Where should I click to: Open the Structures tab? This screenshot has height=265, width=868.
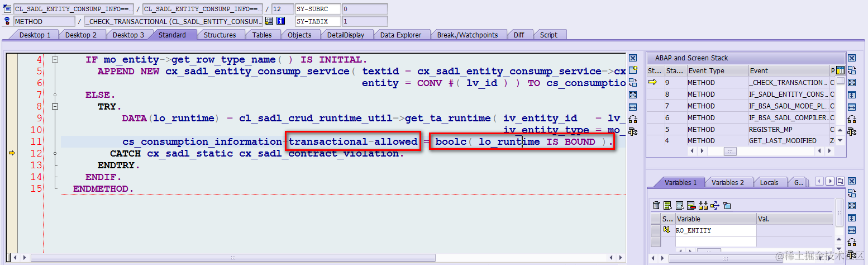[x=220, y=35]
